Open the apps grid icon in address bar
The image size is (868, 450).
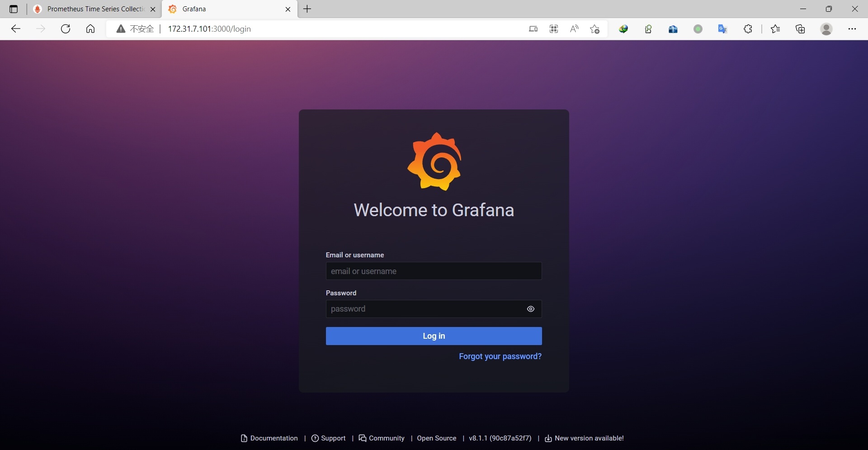click(554, 29)
